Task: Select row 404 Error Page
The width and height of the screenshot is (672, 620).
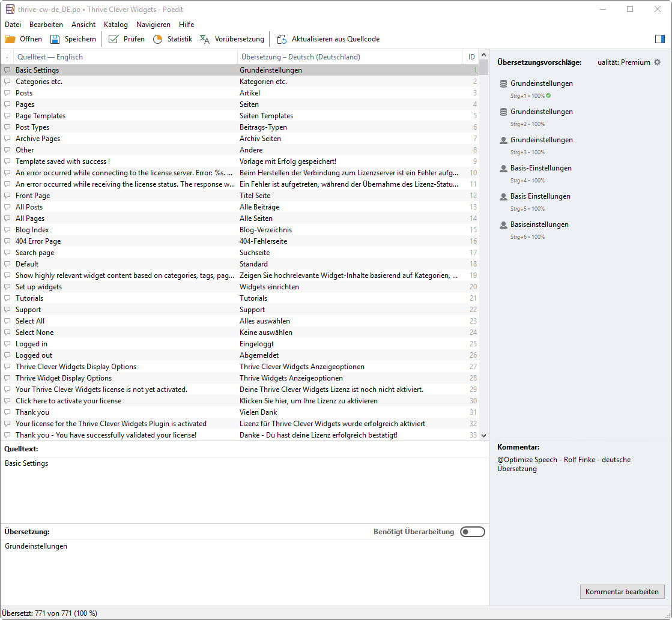Action: (240, 241)
